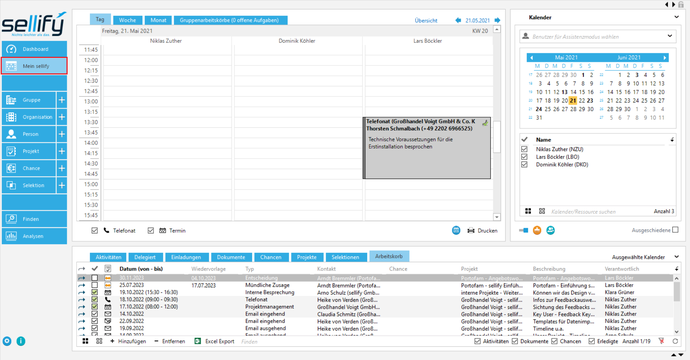Go to next month arrow beside Juni 2021
Screen dimensions: 690x360
(x=664, y=58)
